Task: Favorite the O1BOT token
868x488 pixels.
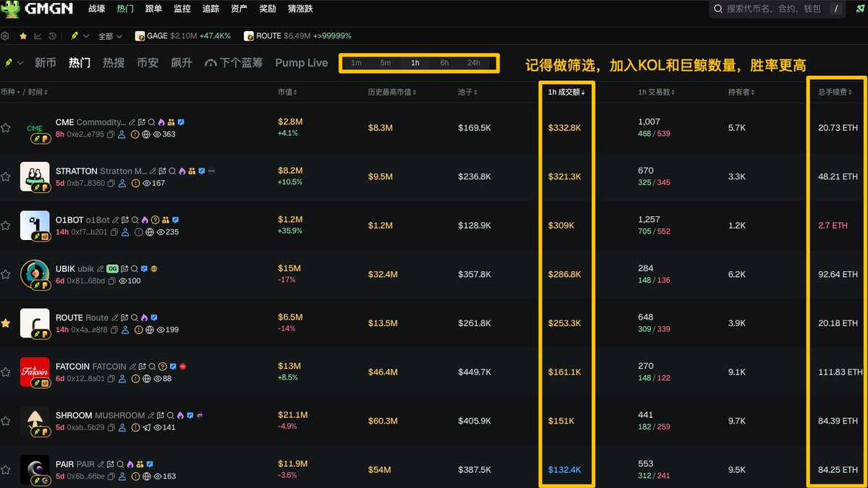Action: pos(6,226)
